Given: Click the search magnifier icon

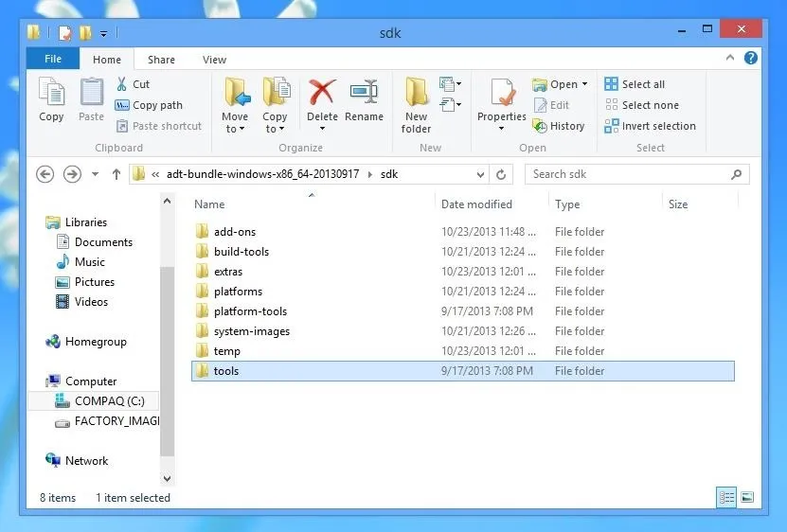Looking at the screenshot, I should pos(736,174).
